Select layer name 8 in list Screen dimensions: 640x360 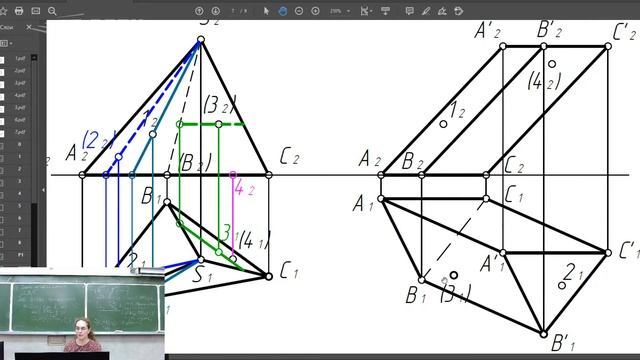(20, 242)
